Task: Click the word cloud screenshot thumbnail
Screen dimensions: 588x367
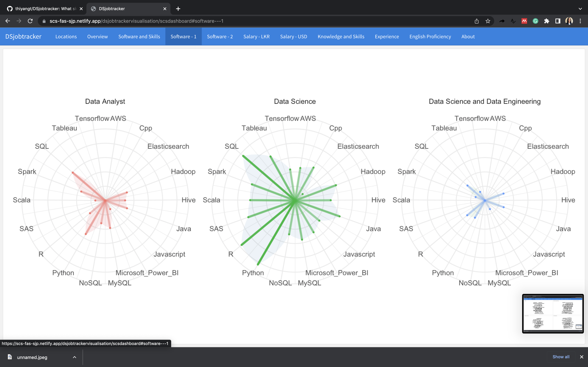Action: pos(553,313)
